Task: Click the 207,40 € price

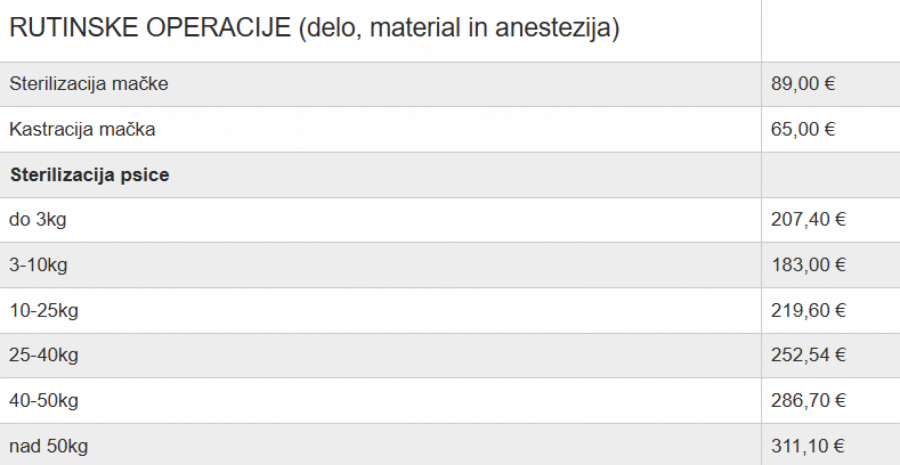Action: [x=808, y=219]
